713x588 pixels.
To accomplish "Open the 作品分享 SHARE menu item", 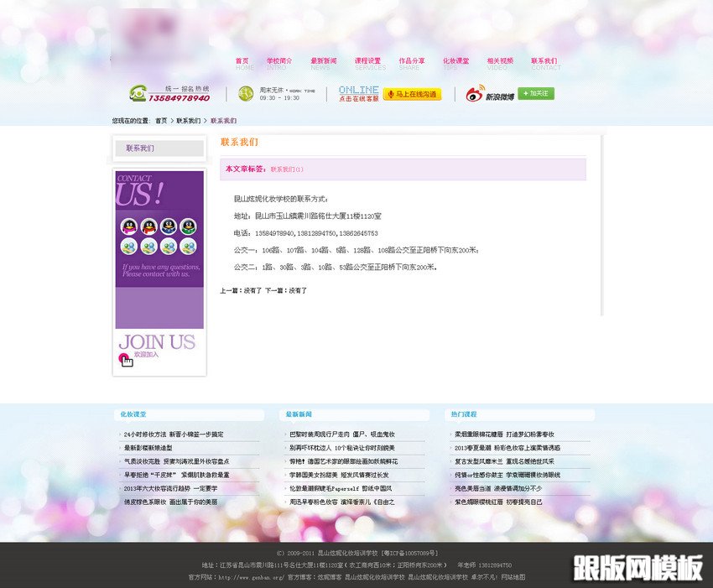I will click(414, 61).
